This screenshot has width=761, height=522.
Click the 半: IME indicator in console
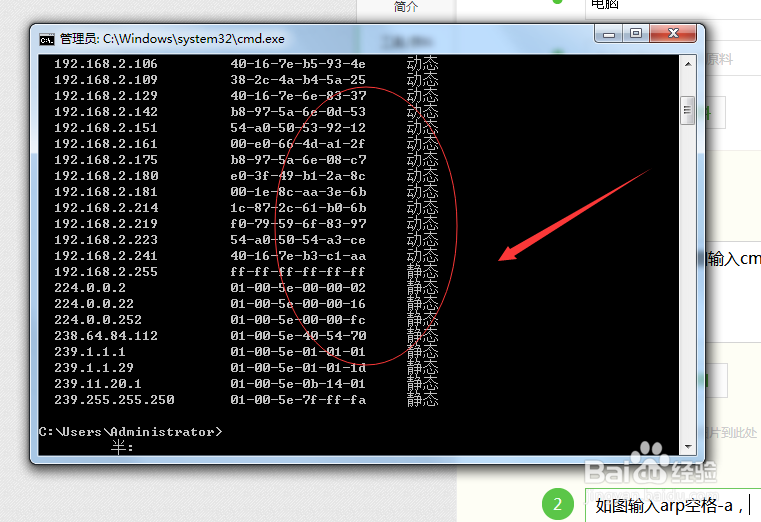click(122, 447)
